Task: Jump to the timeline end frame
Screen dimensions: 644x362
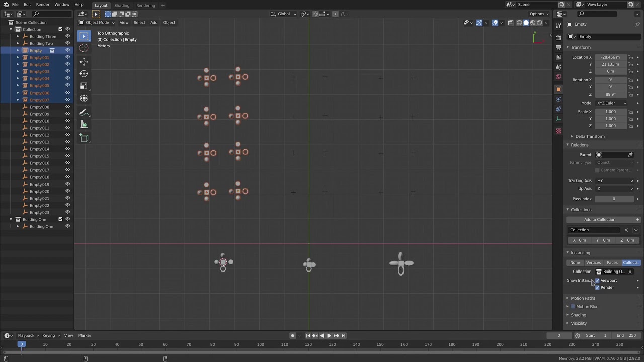Action: coord(344,335)
